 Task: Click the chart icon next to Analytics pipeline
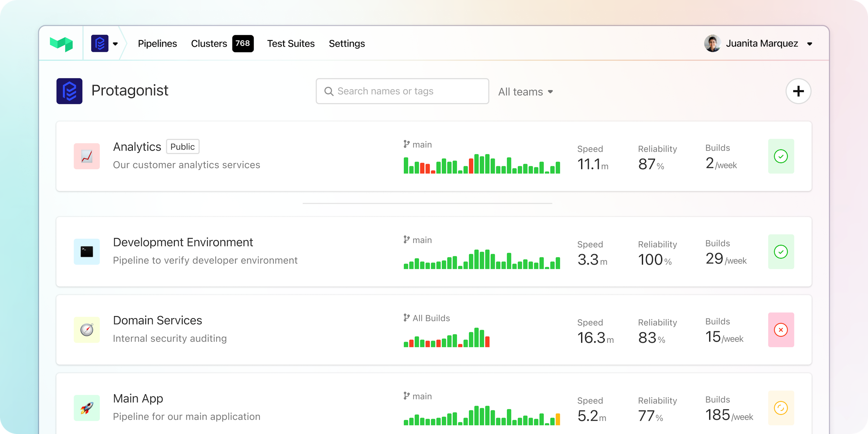(86, 156)
